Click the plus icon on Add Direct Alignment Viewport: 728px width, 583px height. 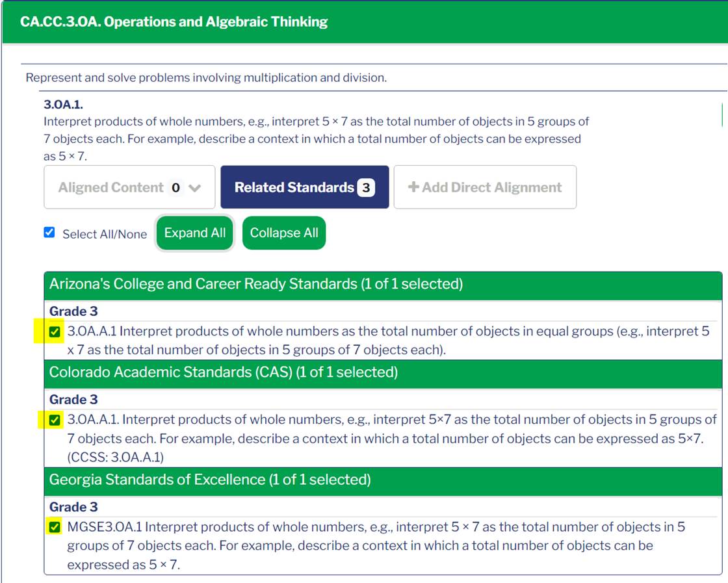(413, 187)
